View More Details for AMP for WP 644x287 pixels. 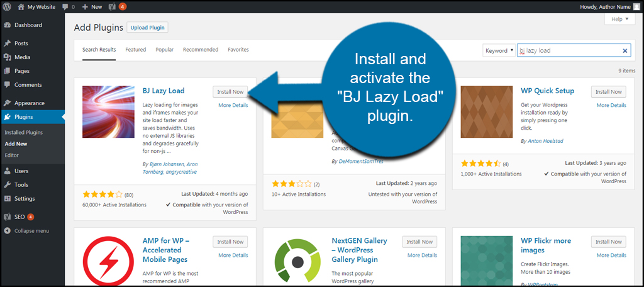point(233,255)
